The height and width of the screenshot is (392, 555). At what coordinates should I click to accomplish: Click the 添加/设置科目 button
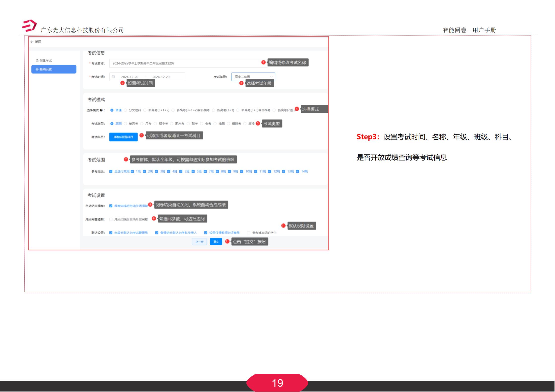click(x=123, y=137)
